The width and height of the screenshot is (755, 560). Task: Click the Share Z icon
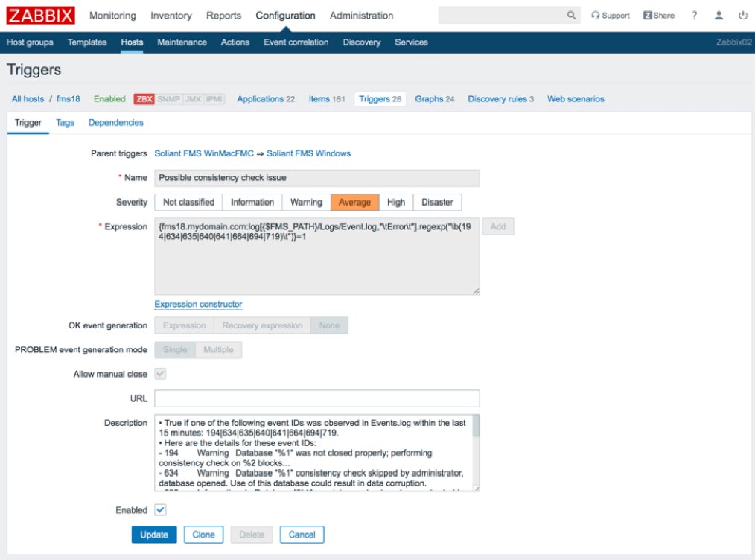pyautogui.click(x=648, y=16)
